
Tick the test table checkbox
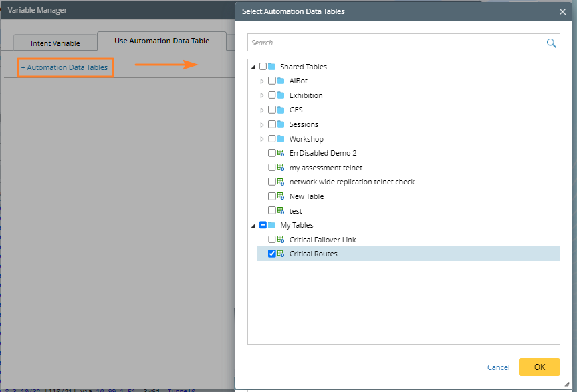pyautogui.click(x=271, y=211)
